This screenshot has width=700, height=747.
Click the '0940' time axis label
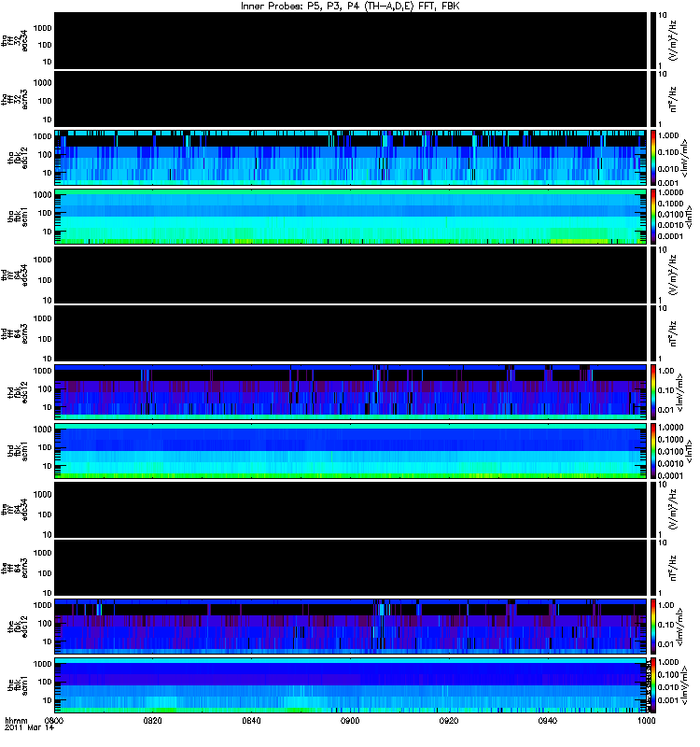[x=548, y=721]
